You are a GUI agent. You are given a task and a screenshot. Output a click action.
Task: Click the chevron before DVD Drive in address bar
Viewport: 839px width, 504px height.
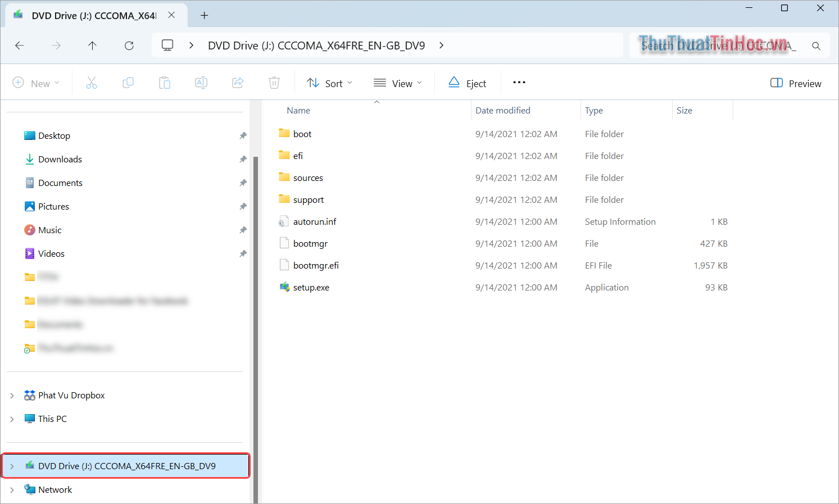click(192, 46)
